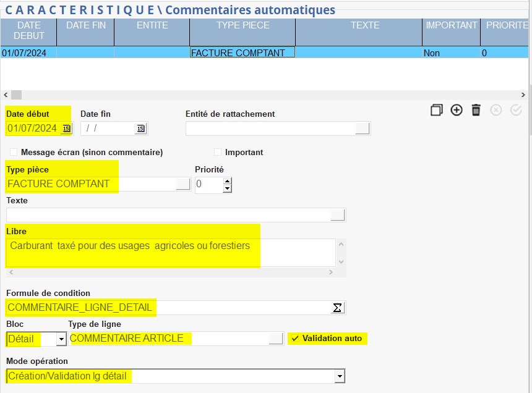Uncheck the Validation auto checkbox

(x=295, y=339)
